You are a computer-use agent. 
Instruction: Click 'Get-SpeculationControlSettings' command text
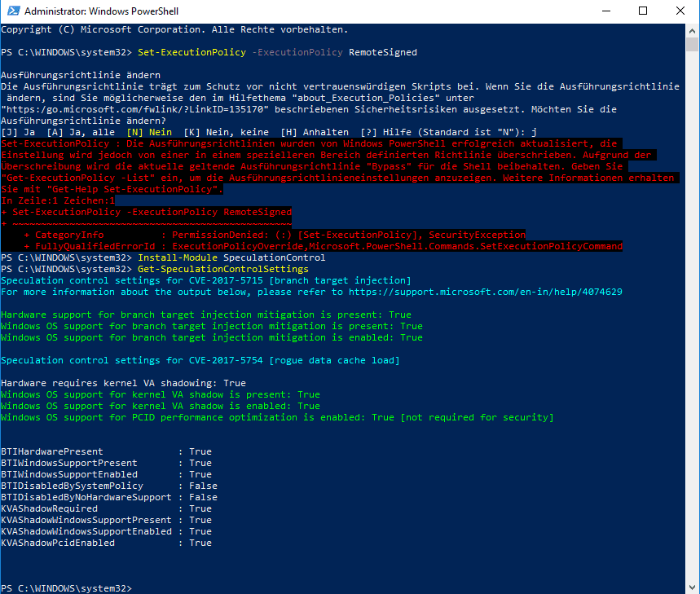[x=222, y=269]
